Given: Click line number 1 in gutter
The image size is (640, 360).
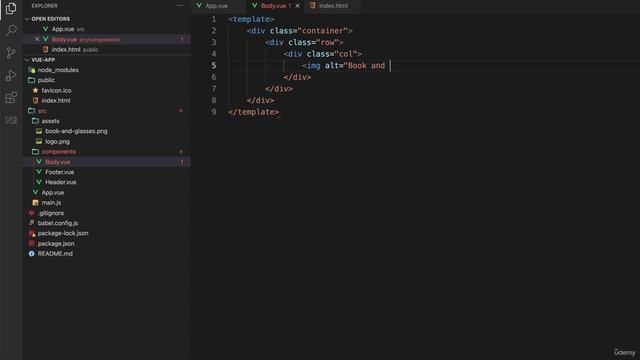Looking at the screenshot, I should pos(213,19).
